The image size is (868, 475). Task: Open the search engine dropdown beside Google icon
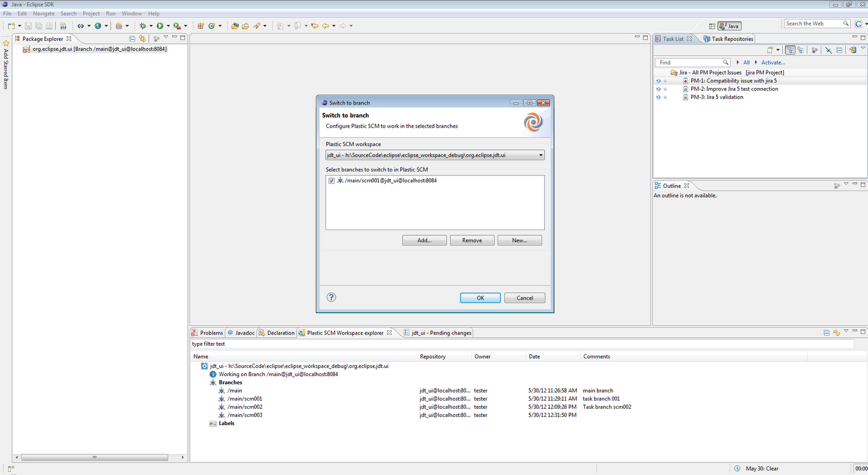[x=866, y=24]
